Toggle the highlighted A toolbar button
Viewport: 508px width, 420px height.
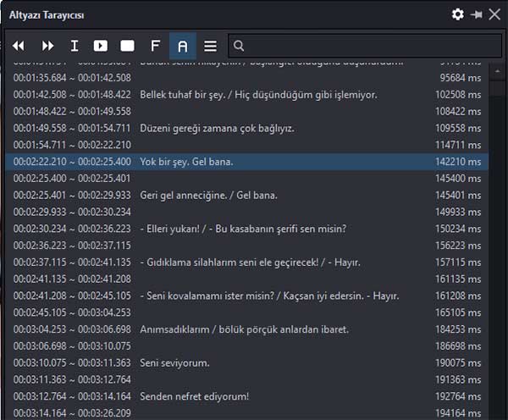pos(183,46)
